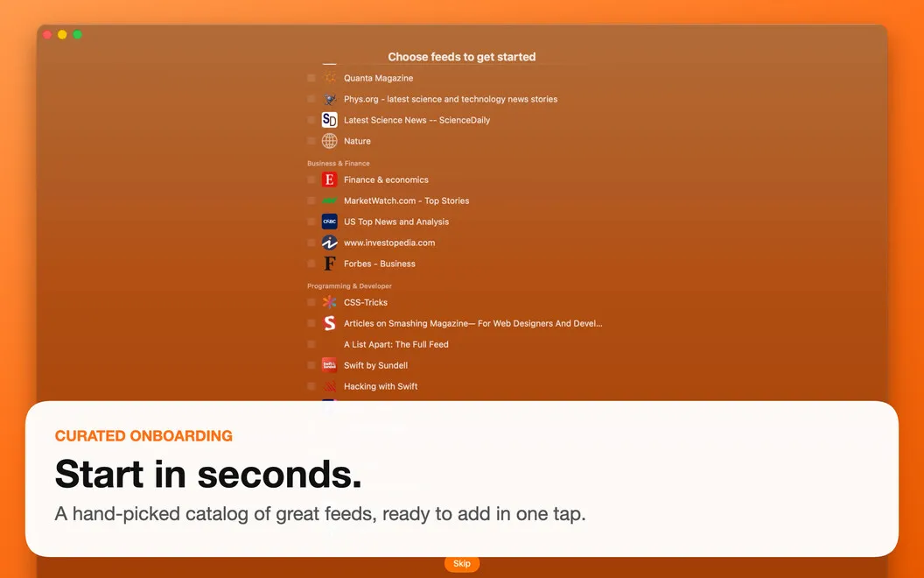Click the Hacking with Swift icon

pyautogui.click(x=329, y=386)
